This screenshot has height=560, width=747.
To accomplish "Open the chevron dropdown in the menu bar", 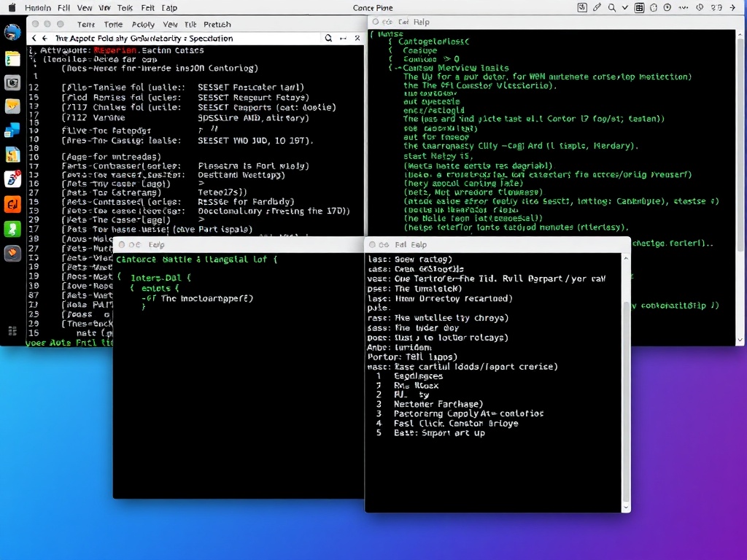I will click(x=624, y=7).
